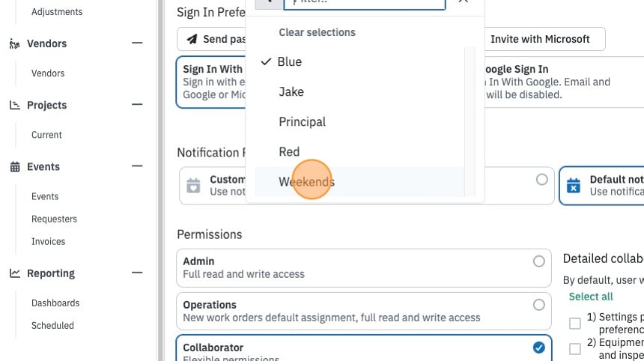
Task: Collapse the Projects sidebar section
Action: 137,104
